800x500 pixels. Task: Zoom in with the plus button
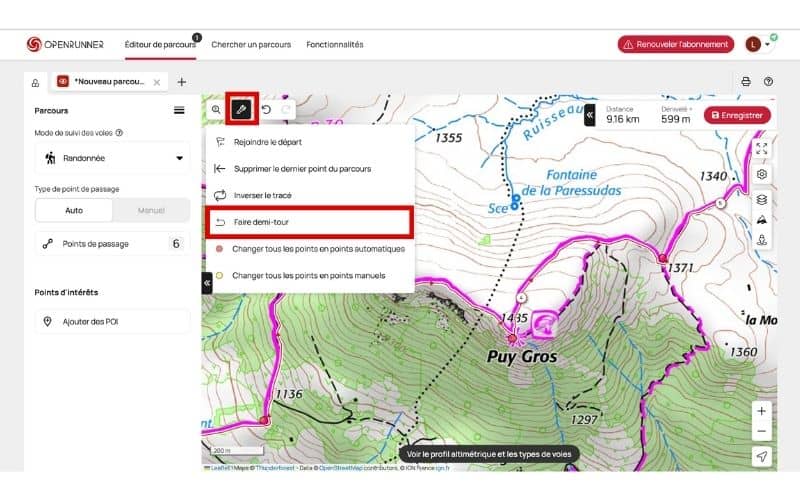point(762,411)
